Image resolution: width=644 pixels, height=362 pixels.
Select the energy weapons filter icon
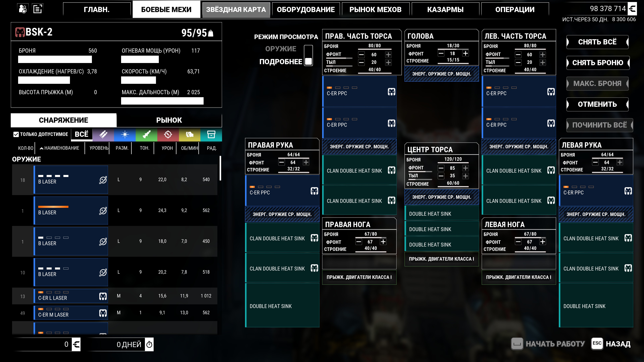click(x=125, y=134)
